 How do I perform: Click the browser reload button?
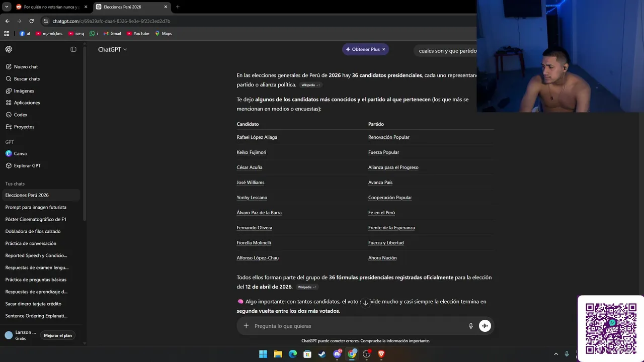click(31, 21)
